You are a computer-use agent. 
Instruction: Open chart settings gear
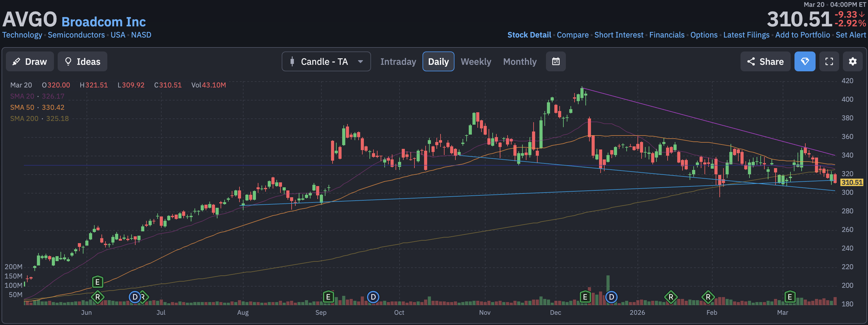pos(852,61)
